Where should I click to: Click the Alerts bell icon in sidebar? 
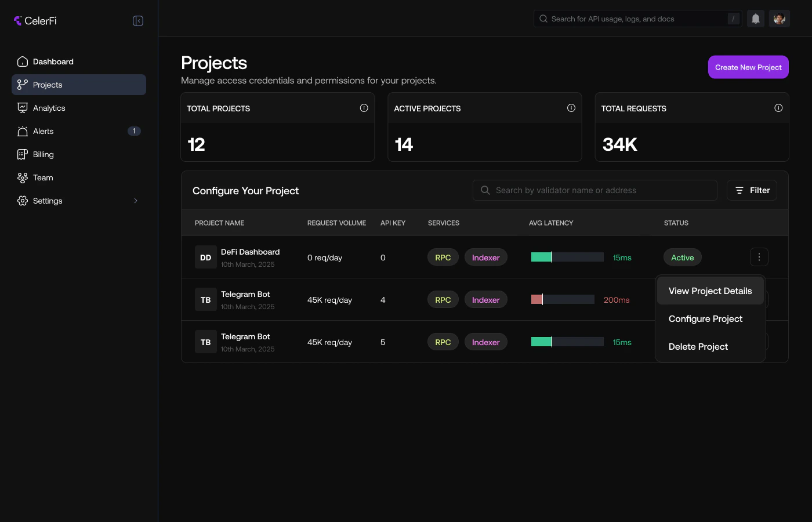(x=23, y=131)
